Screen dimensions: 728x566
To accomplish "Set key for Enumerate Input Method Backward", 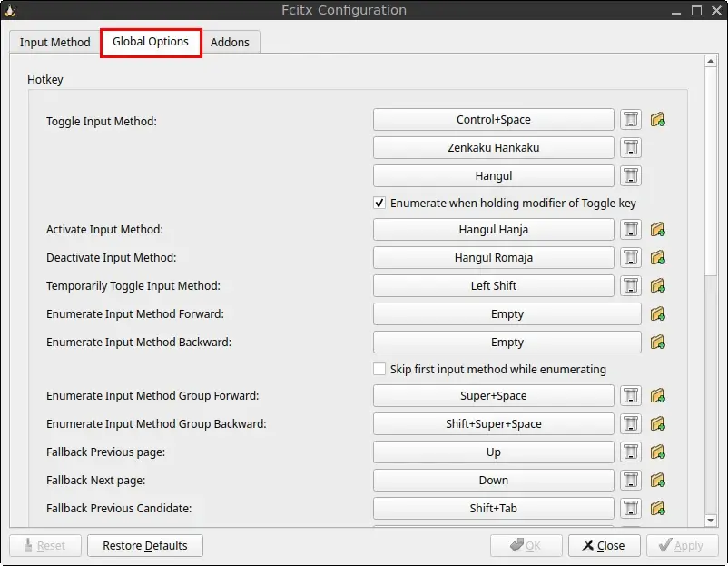I will (x=507, y=343).
